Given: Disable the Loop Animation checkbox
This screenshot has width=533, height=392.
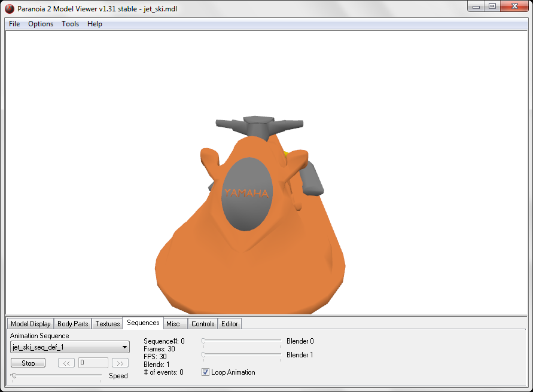Looking at the screenshot, I should 205,372.
